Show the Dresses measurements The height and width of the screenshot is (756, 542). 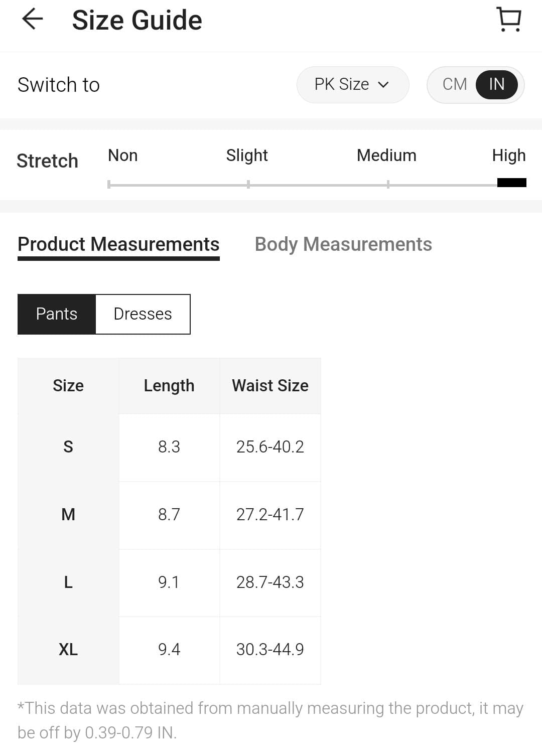click(143, 314)
